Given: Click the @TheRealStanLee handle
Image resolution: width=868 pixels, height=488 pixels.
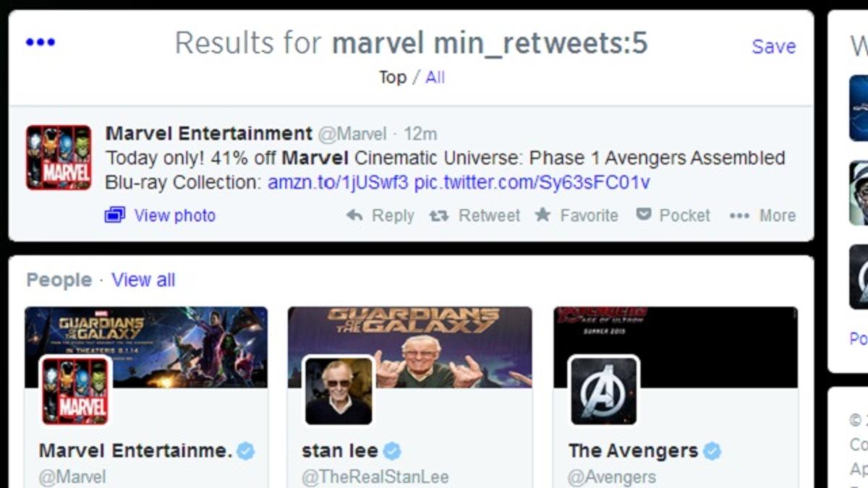Looking at the screenshot, I should (x=375, y=477).
